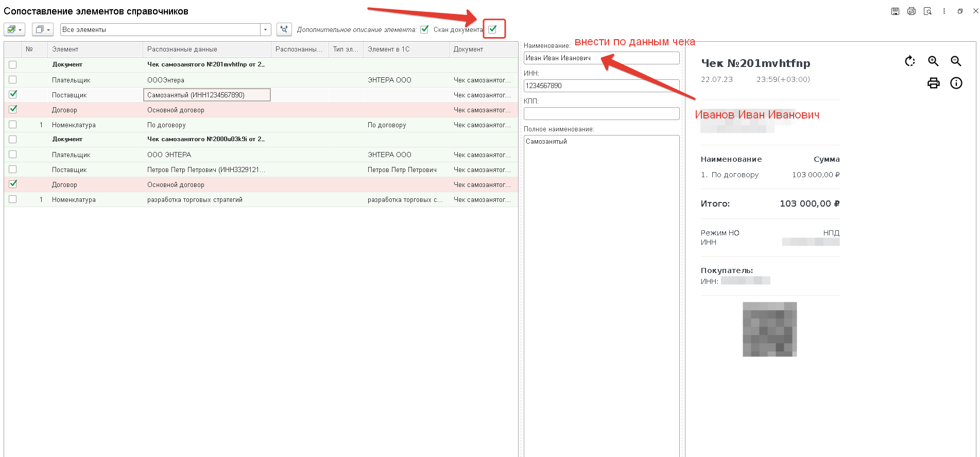
Task: Select recognized cell разработка торговых стратегий
Action: coord(207,199)
